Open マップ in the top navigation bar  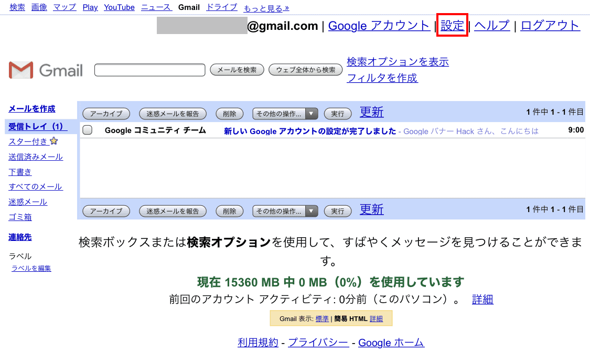65,7
